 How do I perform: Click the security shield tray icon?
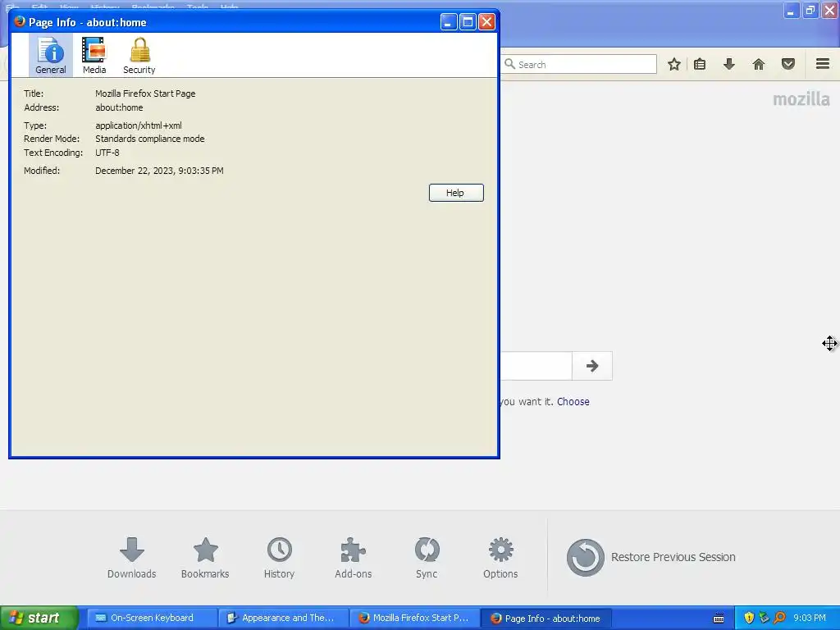pos(749,619)
